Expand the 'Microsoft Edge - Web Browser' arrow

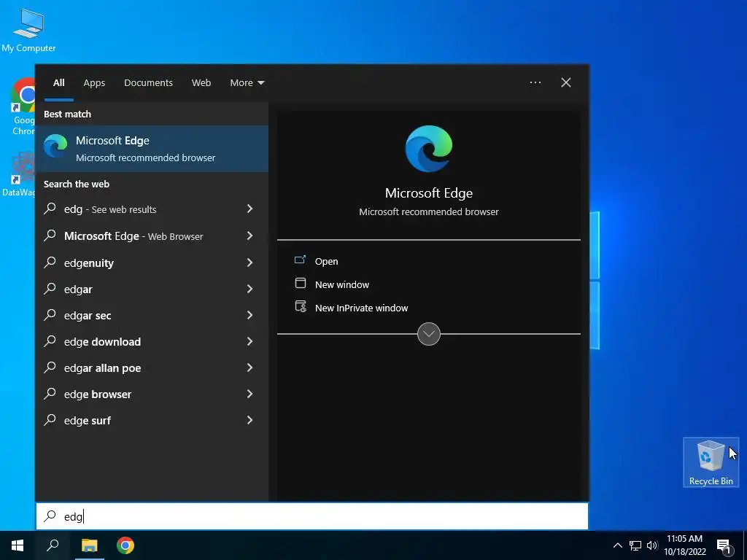pos(249,236)
